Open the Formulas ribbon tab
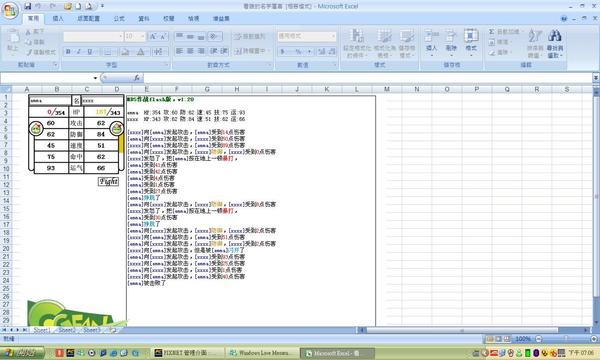This screenshot has height=360, width=600. (x=119, y=18)
